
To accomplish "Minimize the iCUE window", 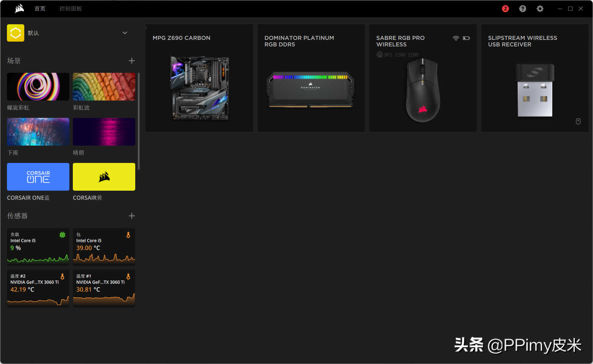I will coord(560,9).
